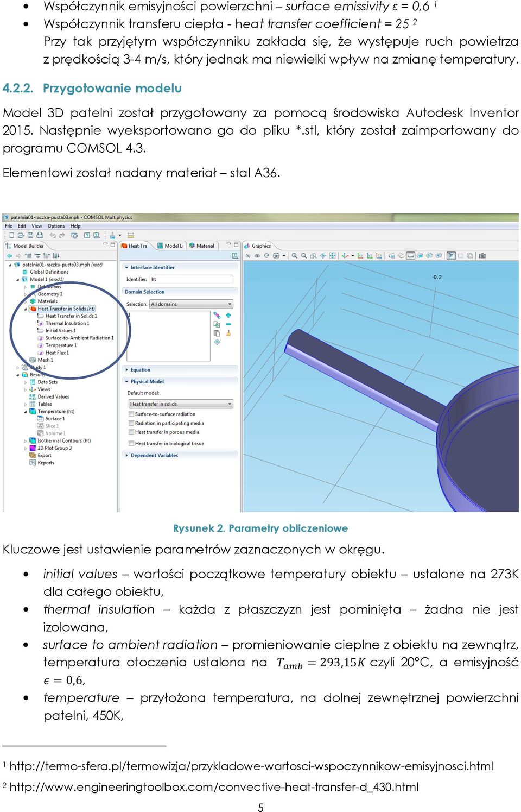Expand the Equation section
Viewport: 521px width, 812px height.
pyautogui.click(x=126, y=370)
